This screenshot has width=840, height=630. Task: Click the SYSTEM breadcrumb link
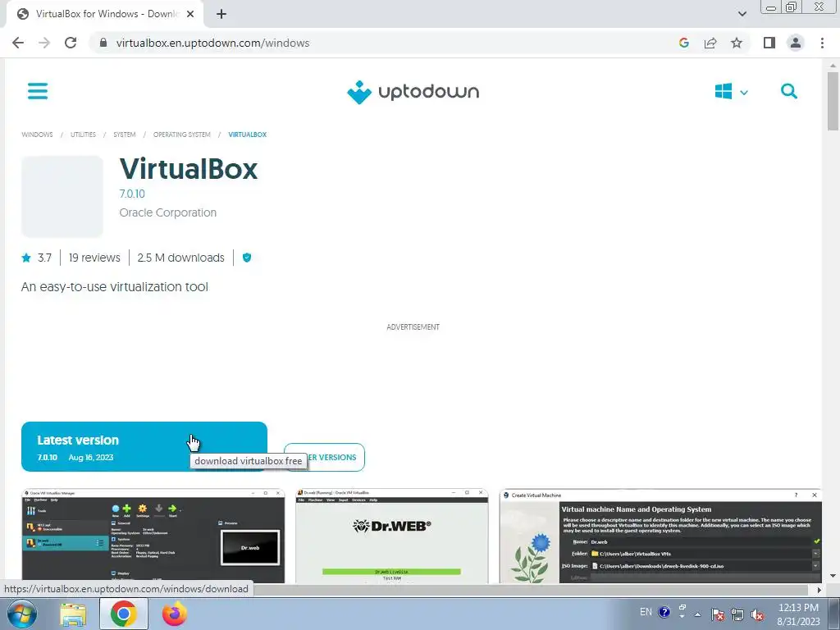(x=125, y=135)
